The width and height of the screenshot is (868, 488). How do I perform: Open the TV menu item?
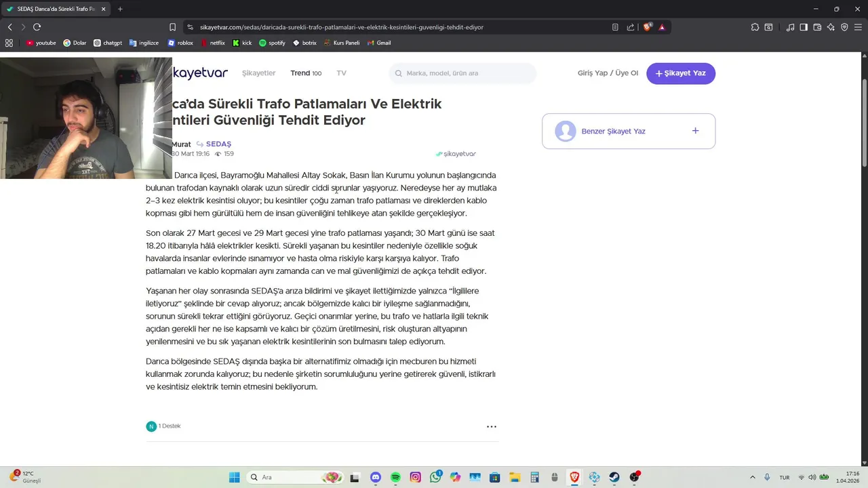click(341, 73)
